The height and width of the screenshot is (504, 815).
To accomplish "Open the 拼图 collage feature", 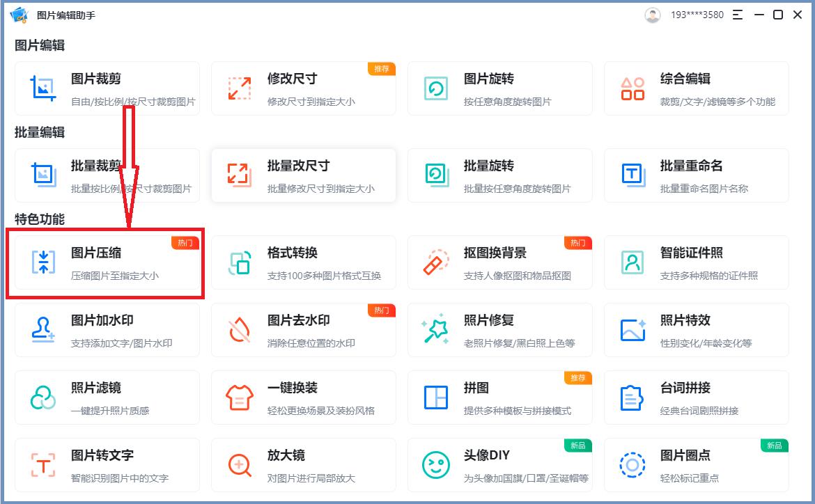I will [500, 397].
